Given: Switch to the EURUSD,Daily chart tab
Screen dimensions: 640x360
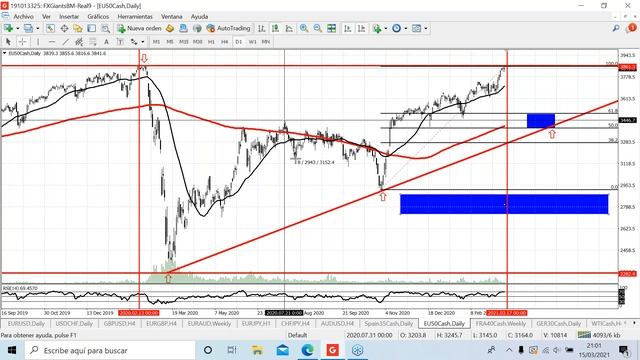Looking at the screenshot, I should (x=26, y=324).
